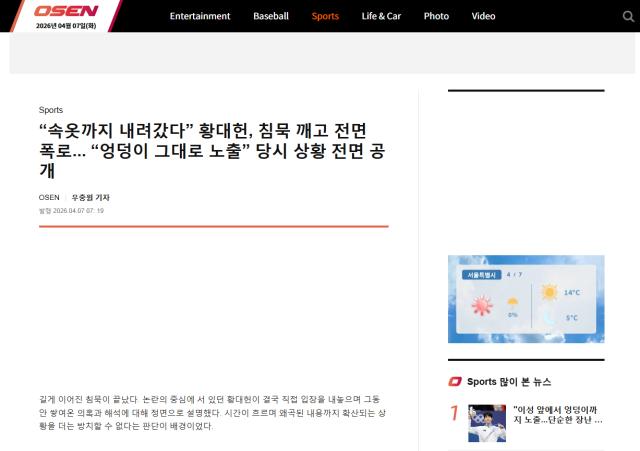Click the red O icon beside Sports popular news

[455, 381]
